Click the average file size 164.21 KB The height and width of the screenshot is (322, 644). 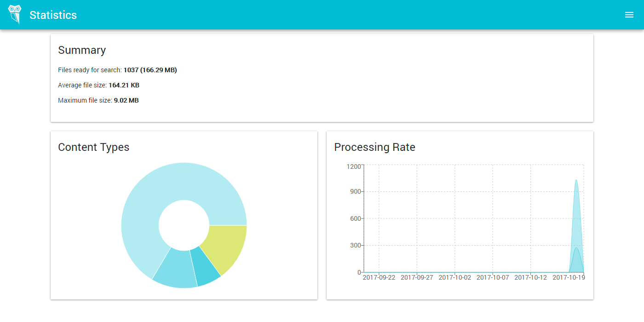coord(124,85)
